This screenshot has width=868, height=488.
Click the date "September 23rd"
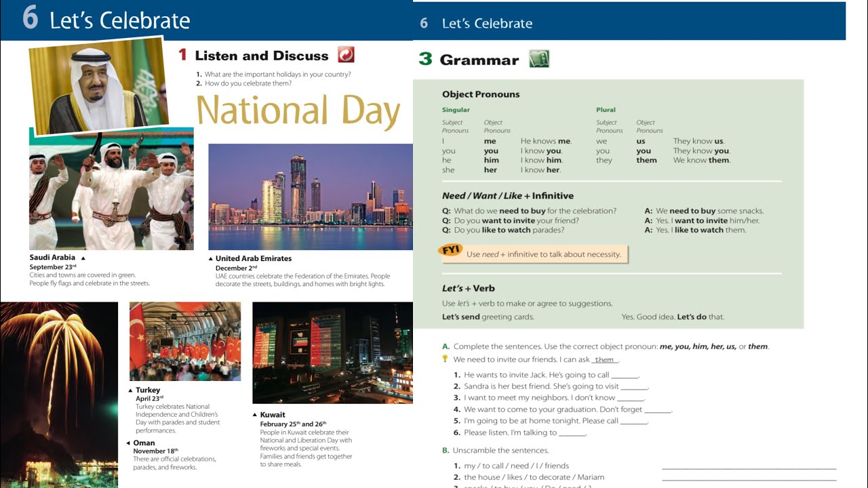coord(53,267)
